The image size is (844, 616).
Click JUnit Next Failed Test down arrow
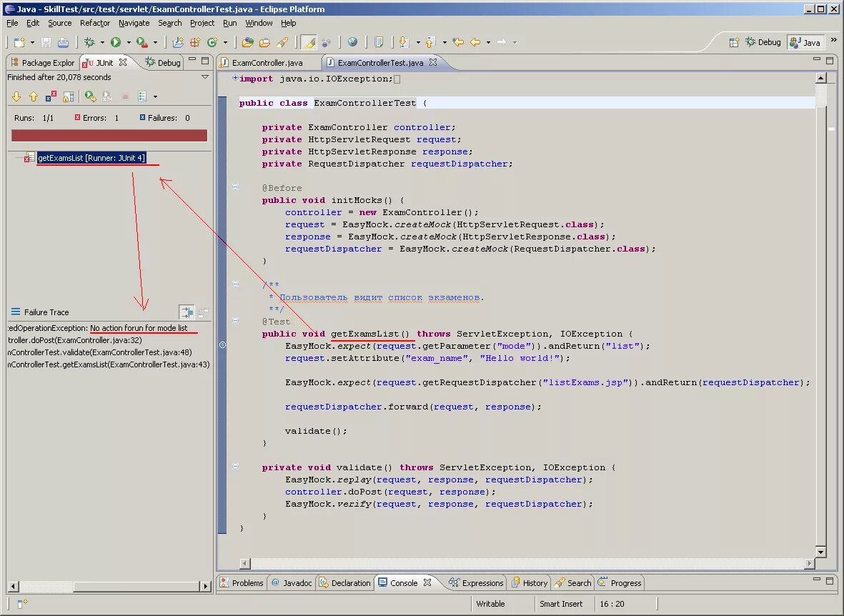[16, 97]
